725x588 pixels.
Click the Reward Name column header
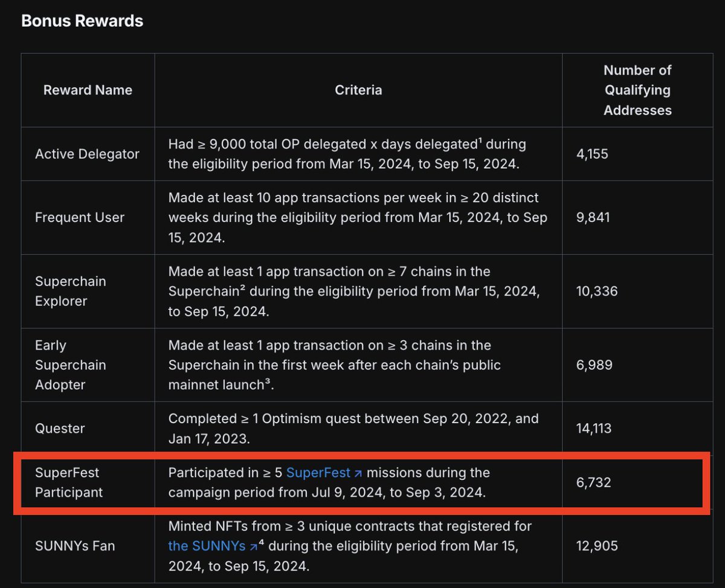(x=88, y=91)
